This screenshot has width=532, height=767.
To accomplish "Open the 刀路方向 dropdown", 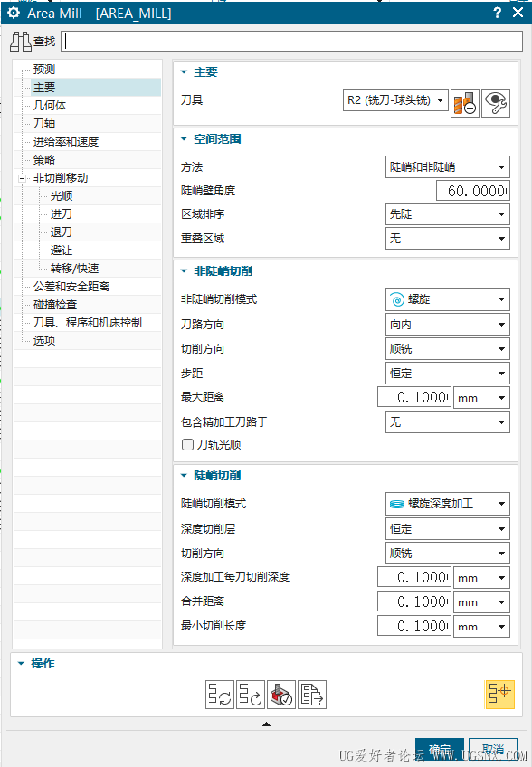I will point(447,325).
